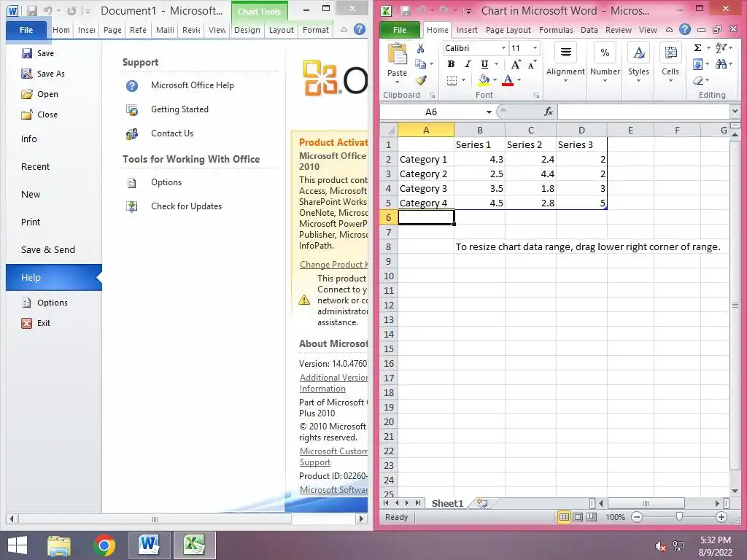Click the Paste clipboard icon in Excel
747x560 pixels.
(397, 54)
